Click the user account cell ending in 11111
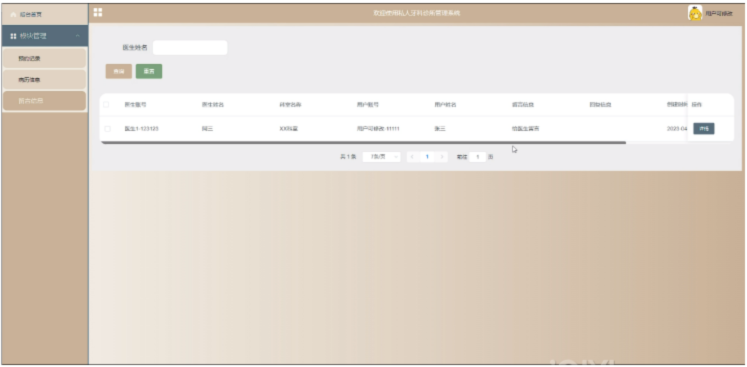747x367 pixels. point(378,129)
